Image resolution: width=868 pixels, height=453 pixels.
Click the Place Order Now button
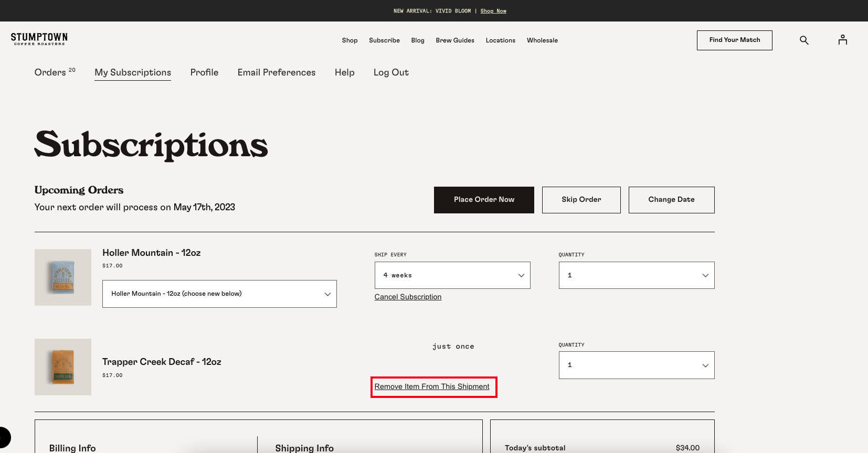(x=484, y=200)
